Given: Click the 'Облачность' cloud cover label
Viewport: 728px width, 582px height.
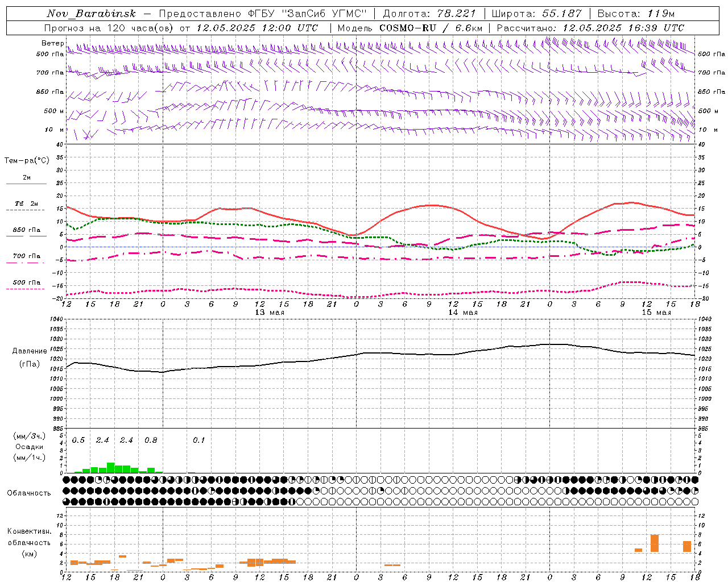Looking at the screenshot, I should click(28, 493).
